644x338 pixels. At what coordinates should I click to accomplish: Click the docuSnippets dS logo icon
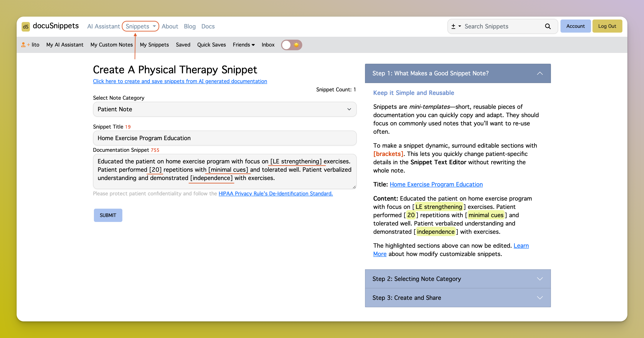26,27
